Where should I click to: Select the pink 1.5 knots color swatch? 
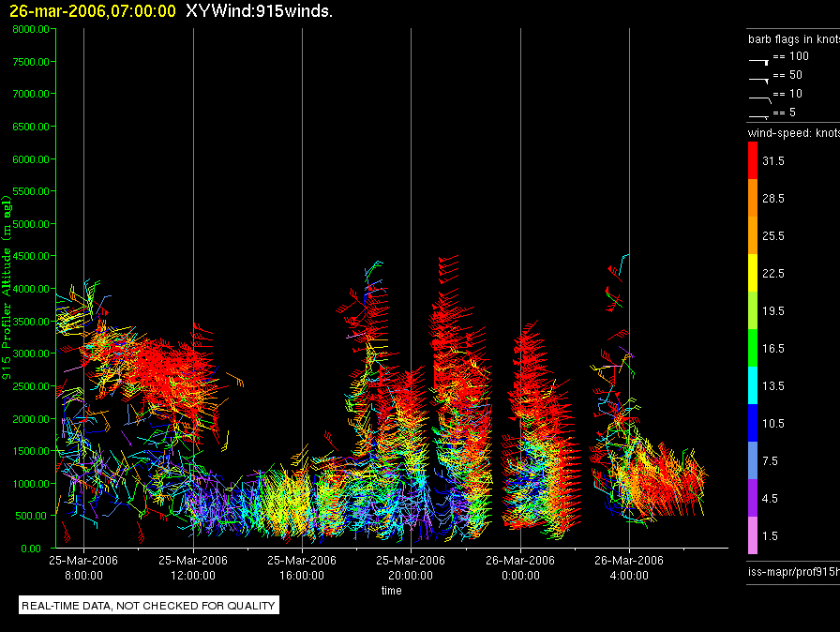(753, 535)
